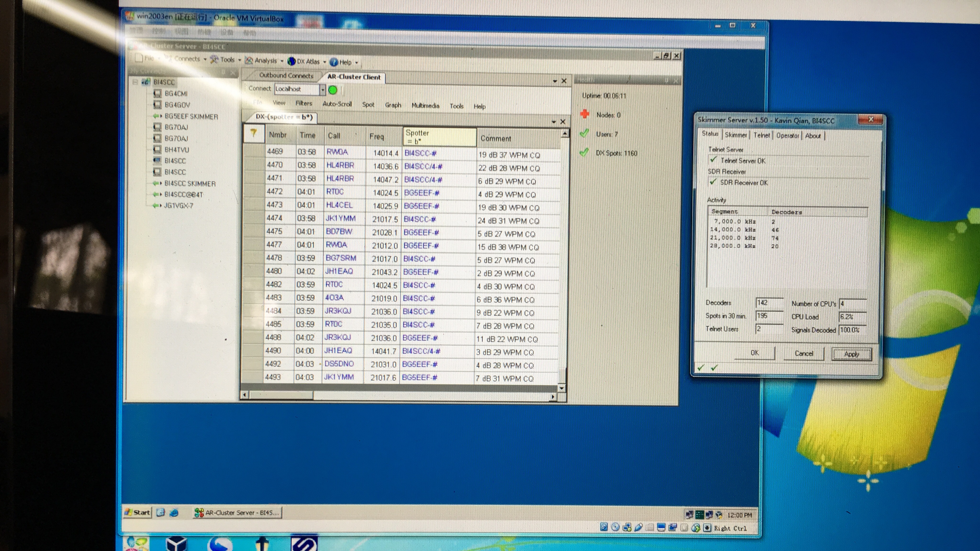The image size is (980, 551).
Task: Click frequency 14014.4 in row 4469
Action: (386, 153)
